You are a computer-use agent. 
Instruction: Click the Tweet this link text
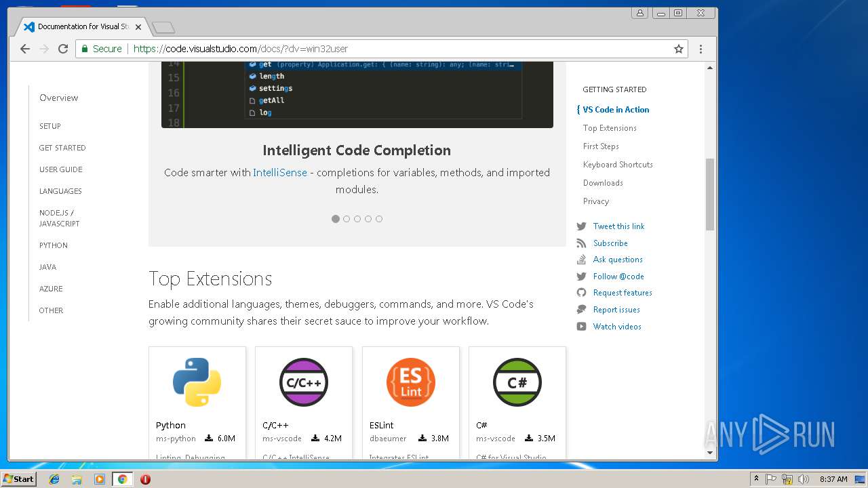pyautogui.click(x=618, y=226)
